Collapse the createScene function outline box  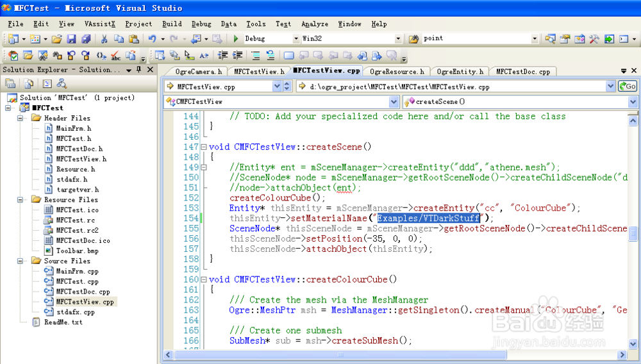(x=204, y=147)
